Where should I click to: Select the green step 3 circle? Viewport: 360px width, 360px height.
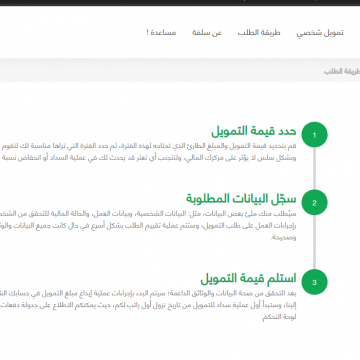(x=314, y=282)
